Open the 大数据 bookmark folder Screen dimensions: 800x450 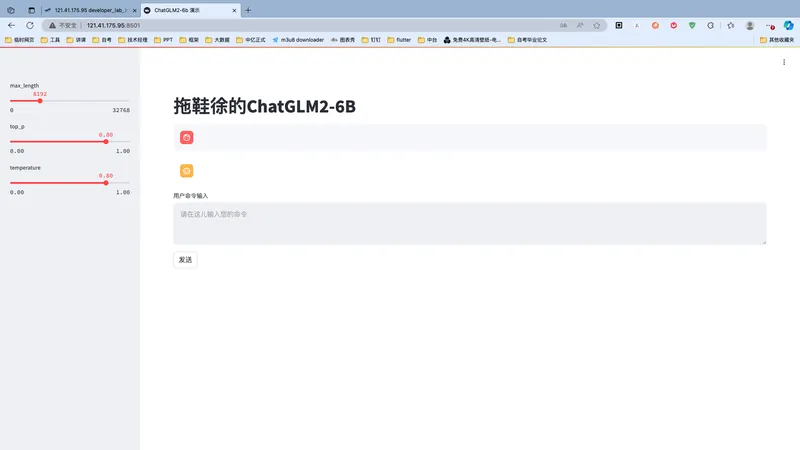217,40
